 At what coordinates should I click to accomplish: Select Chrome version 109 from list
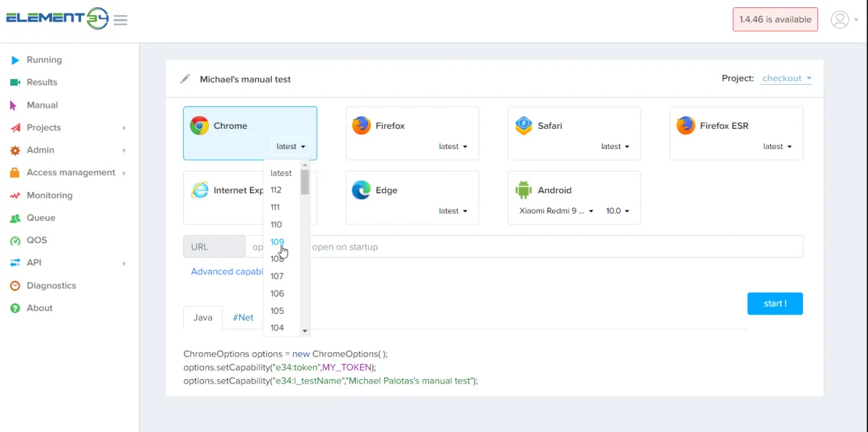[x=277, y=242]
